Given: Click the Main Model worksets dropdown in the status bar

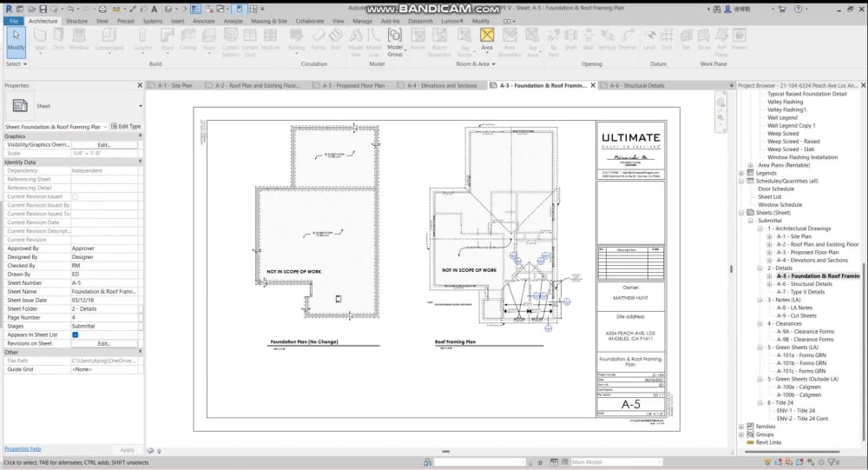Looking at the screenshot, I should pyautogui.click(x=615, y=461).
